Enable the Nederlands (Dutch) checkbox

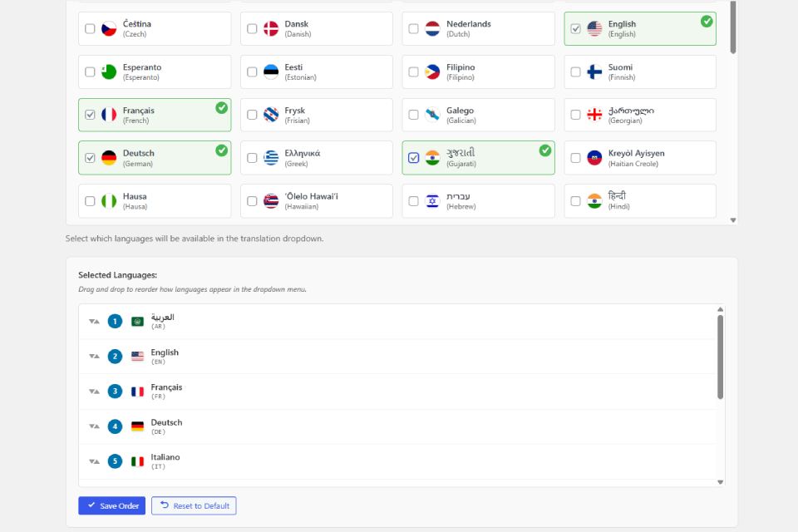[414, 28]
